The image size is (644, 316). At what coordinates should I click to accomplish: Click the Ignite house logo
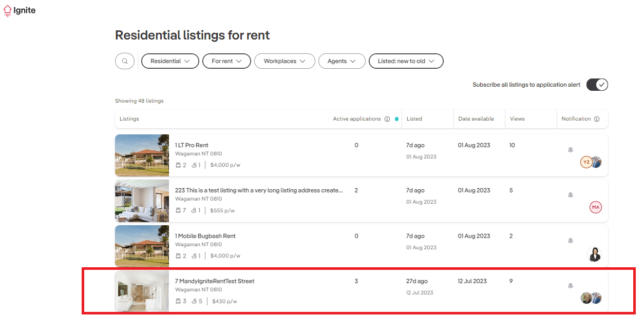[7, 10]
